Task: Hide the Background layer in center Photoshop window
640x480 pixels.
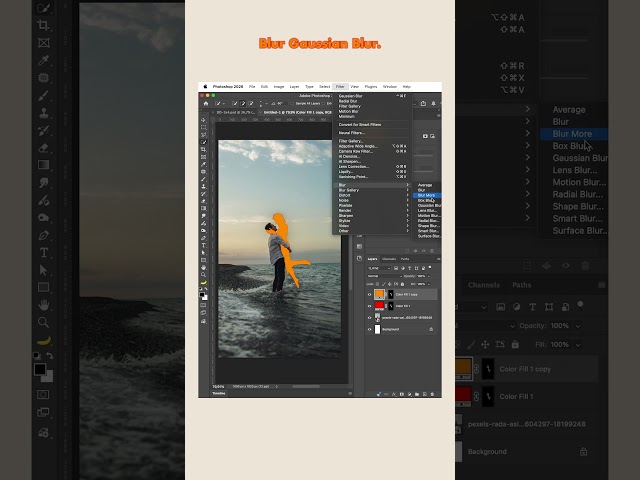Action: 369,329
